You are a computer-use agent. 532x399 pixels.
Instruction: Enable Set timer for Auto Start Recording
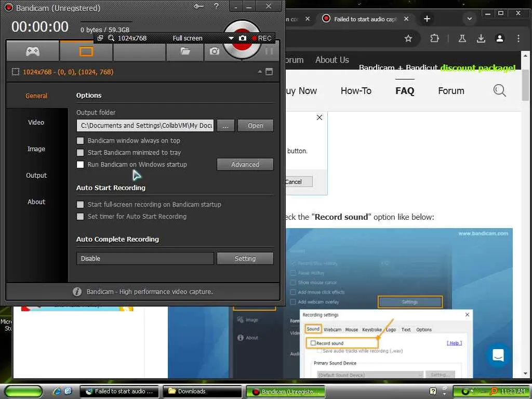80,216
